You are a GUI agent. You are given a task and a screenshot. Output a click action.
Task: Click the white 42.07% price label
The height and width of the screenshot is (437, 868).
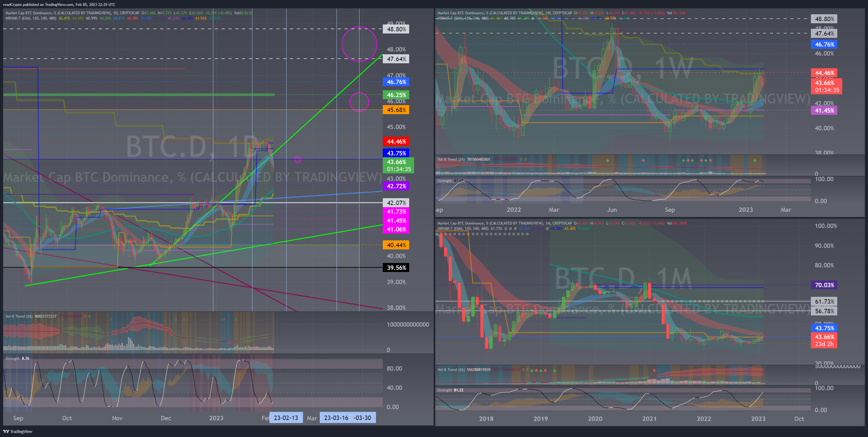click(396, 203)
